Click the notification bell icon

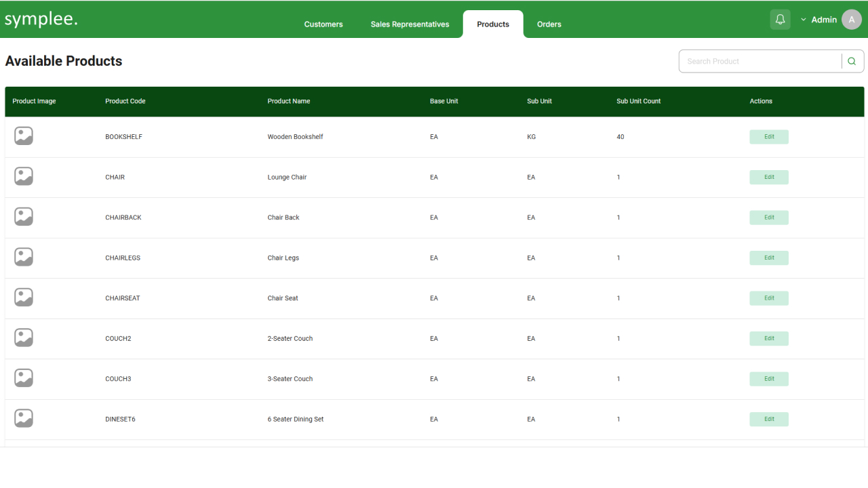coord(780,20)
